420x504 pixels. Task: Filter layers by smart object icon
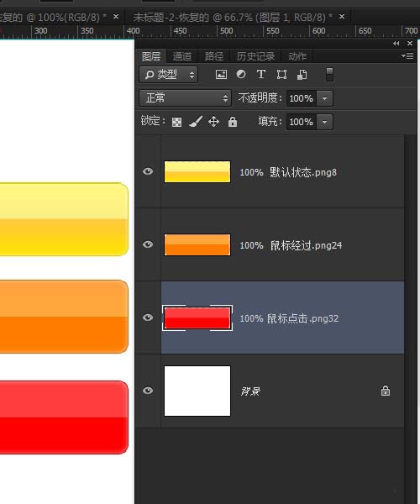[302, 75]
